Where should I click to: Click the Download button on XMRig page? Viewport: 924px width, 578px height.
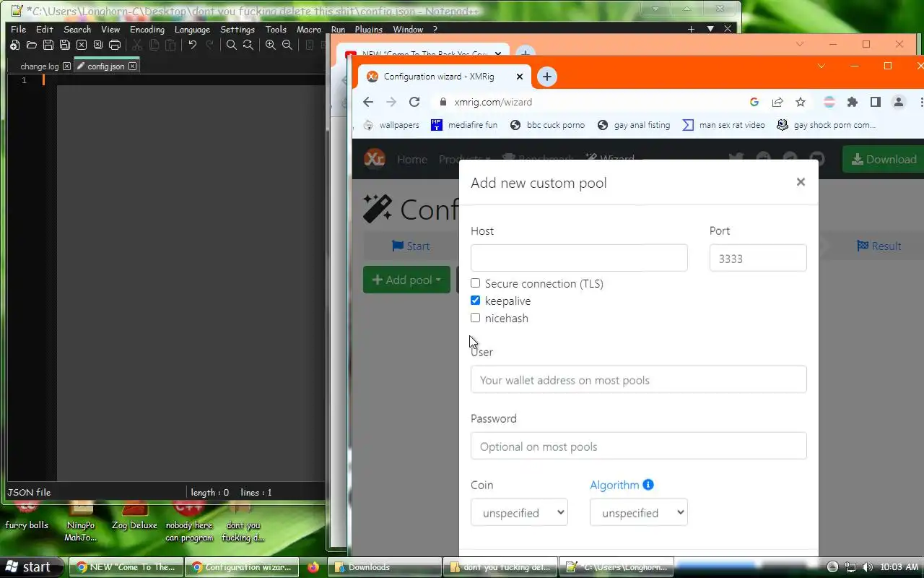pos(884,159)
